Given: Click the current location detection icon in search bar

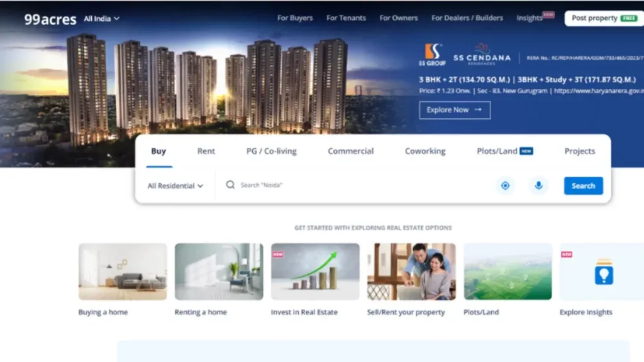Looking at the screenshot, I should [x=505, y=185].
